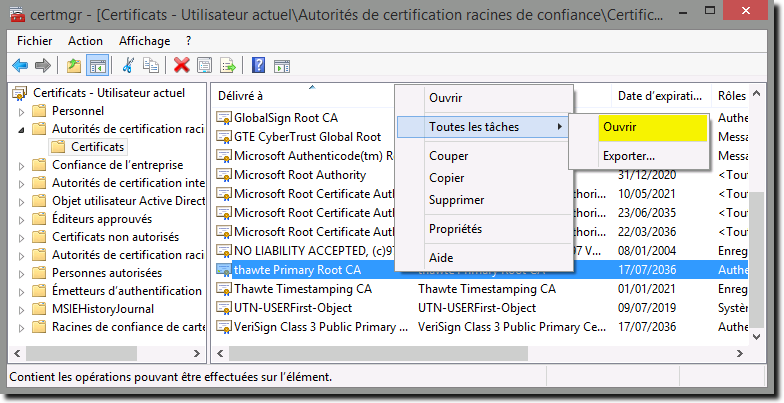Click the MSIEHistoryJournal folder icon
This screenshot has height=403, width=784.
pyautogui.click(x=39, y=308)
